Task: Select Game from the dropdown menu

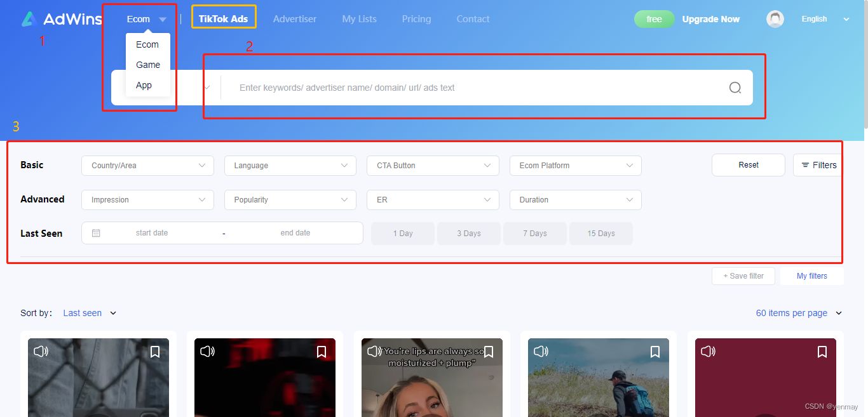Action: tap(148, 65)
